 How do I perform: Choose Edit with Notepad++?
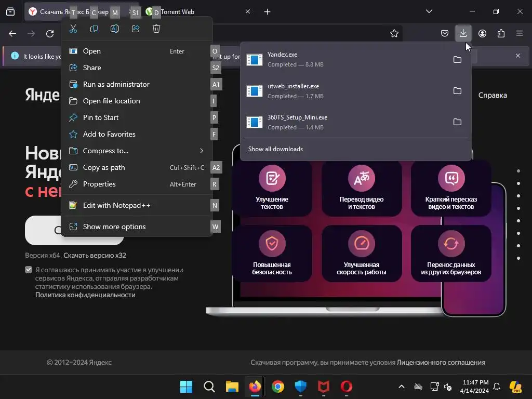point(137,205)
